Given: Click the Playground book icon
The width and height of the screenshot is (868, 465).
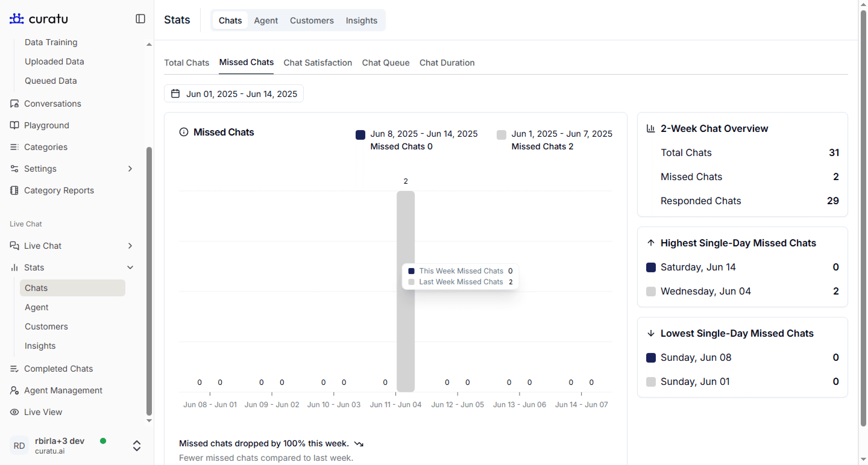Looking at the screenshot, I should (x=14, y=125).
